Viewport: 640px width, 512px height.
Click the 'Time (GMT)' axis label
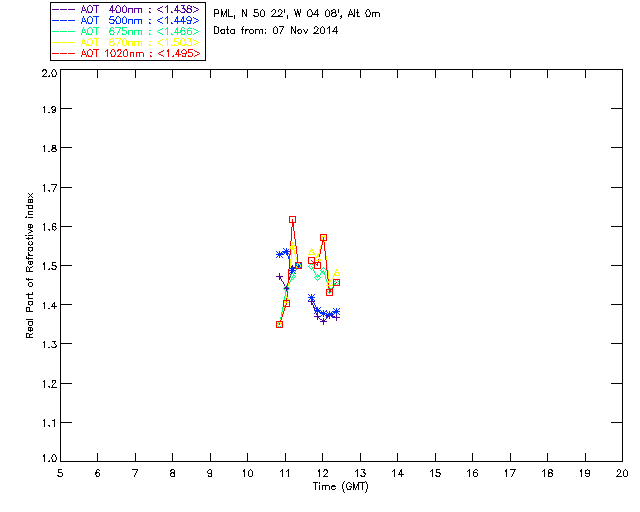click(x=340, y=487)
